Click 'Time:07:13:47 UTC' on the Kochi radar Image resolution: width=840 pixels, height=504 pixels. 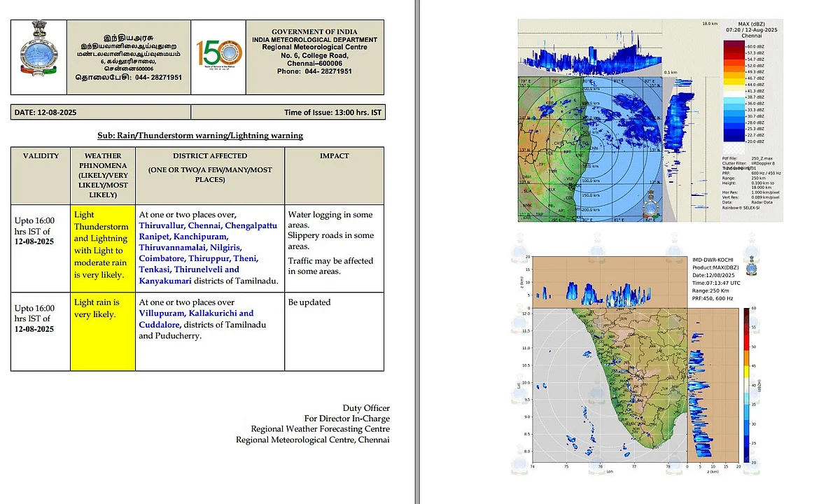[x=717, y=282]
